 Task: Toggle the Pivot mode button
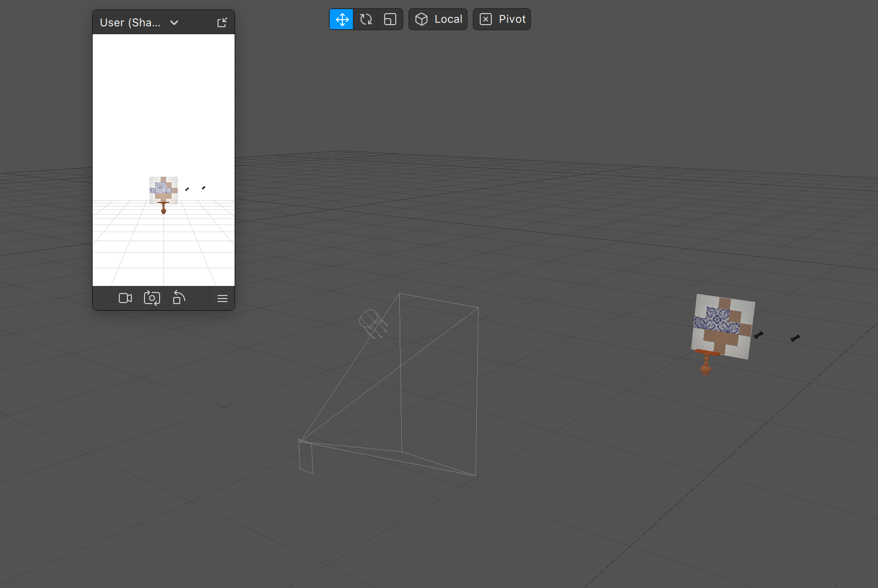502,19
